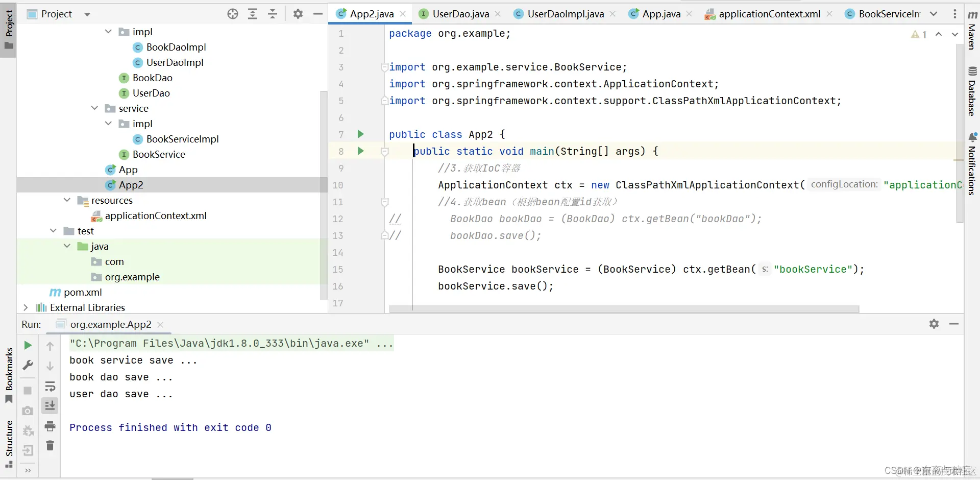Click the camera dump threads icon
This screenshot has width=980, height=480.
(x=28, y=411)
